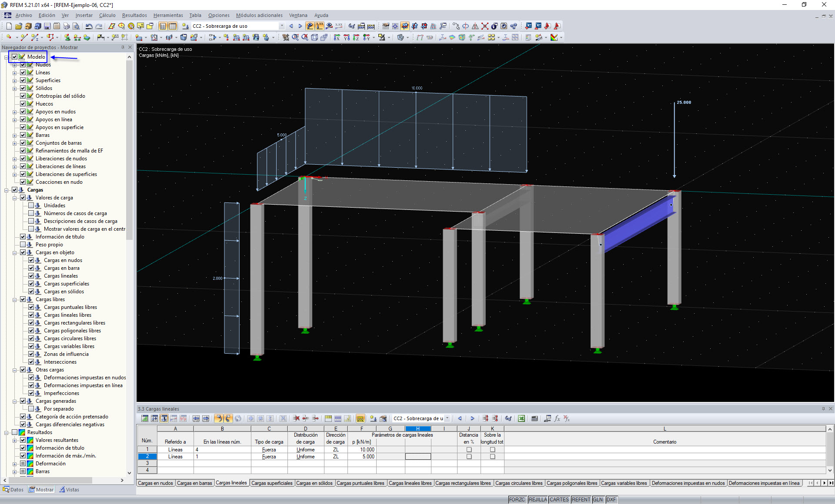Uncheck the Peso propio checkbox

(23, 245)
